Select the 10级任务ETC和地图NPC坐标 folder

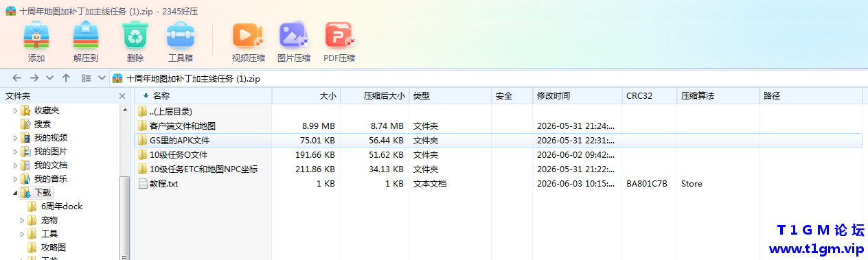tap(499, 169)
